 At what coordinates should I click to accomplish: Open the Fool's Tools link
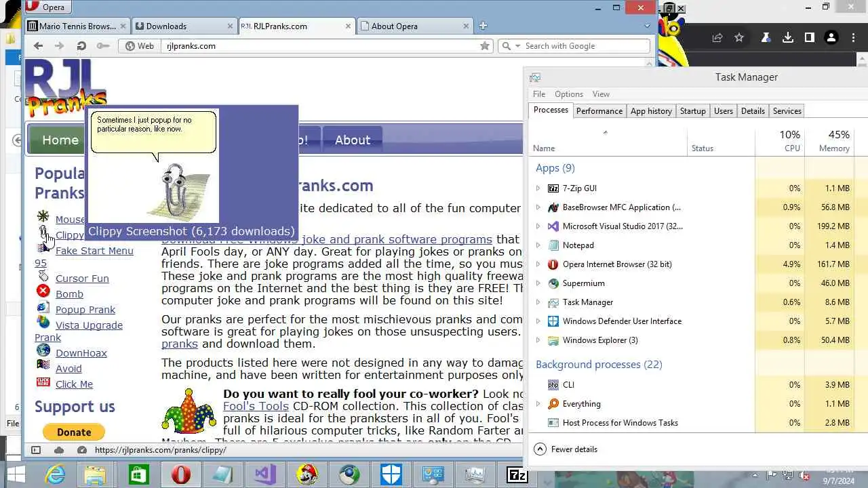[256, 407]
